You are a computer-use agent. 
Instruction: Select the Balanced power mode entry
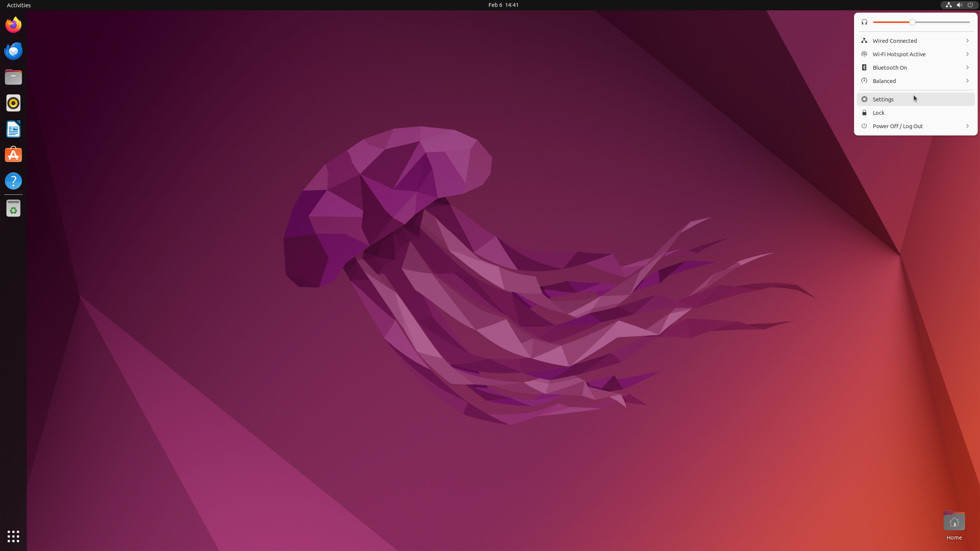(916, 81)
